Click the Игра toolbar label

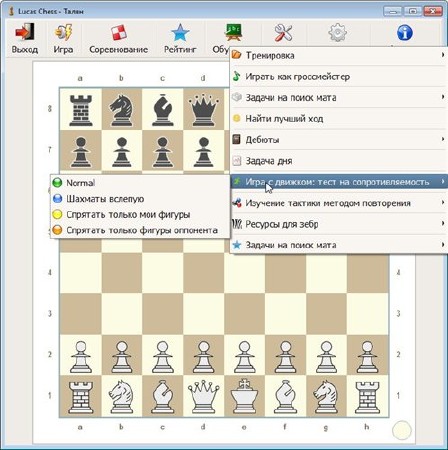(x=63, y=50)
